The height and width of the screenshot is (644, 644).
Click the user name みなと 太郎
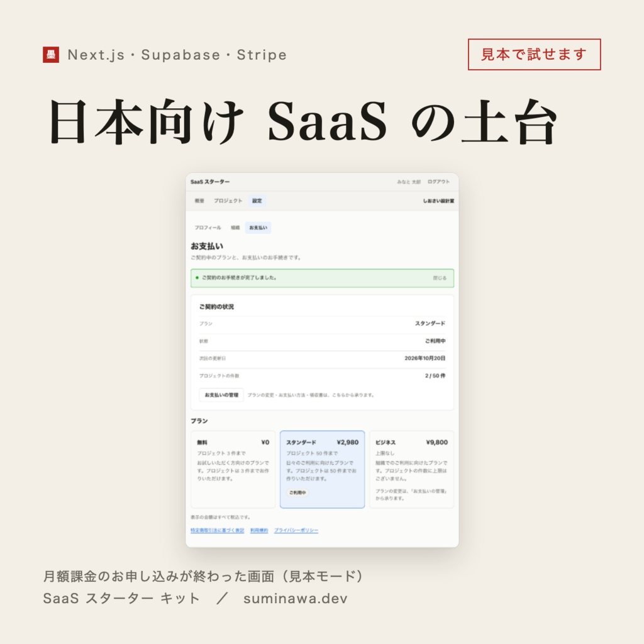point(409,182)
